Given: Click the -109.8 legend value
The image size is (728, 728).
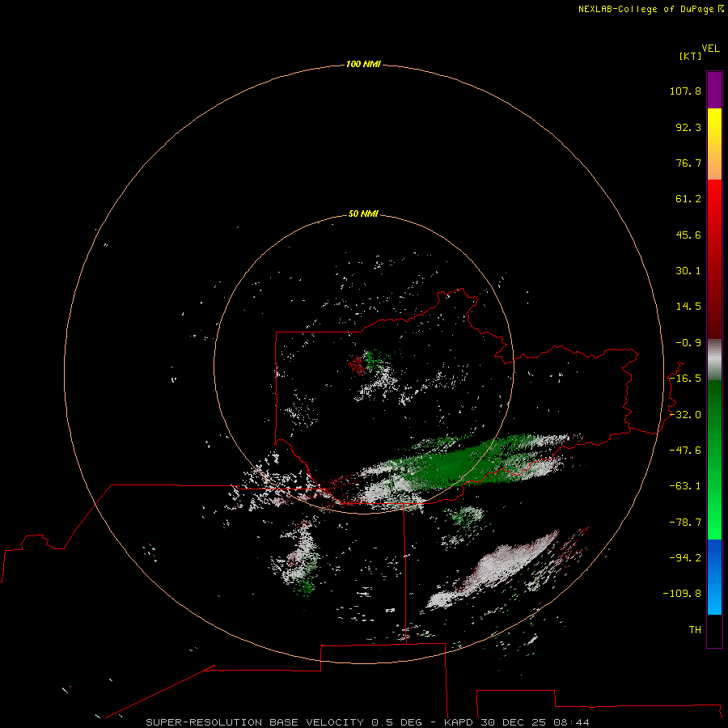Looking at the screenshot, I should (682, 594).
